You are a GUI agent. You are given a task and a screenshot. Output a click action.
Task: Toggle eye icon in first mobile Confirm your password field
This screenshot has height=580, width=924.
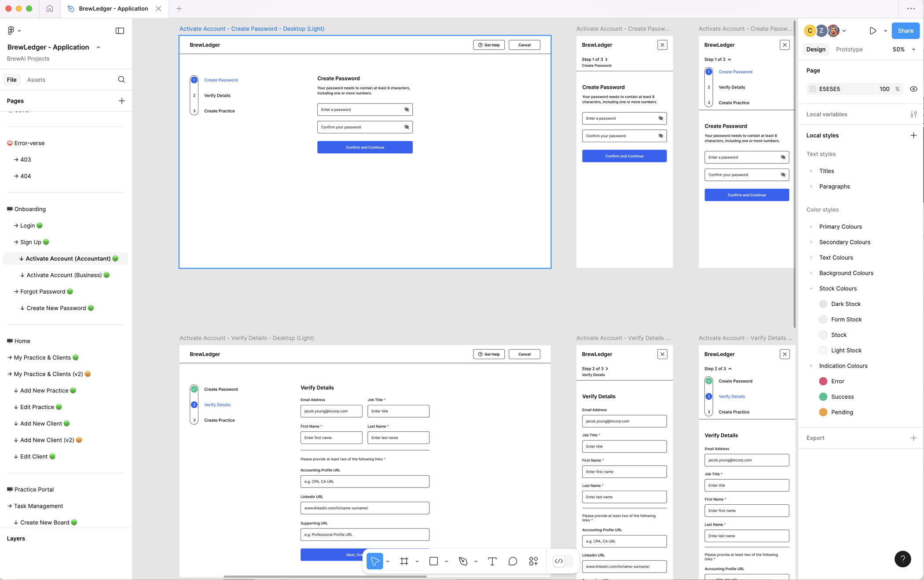click(660, 136)
